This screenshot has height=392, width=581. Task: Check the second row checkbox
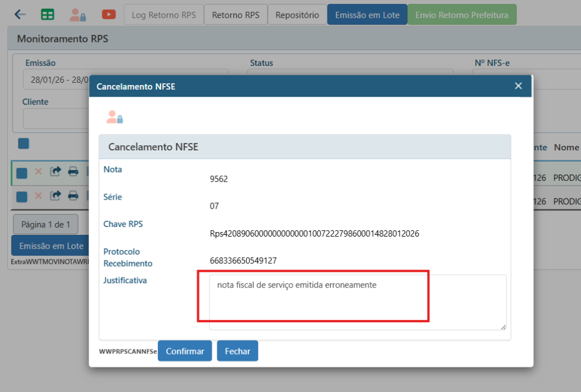click(22, 197)
